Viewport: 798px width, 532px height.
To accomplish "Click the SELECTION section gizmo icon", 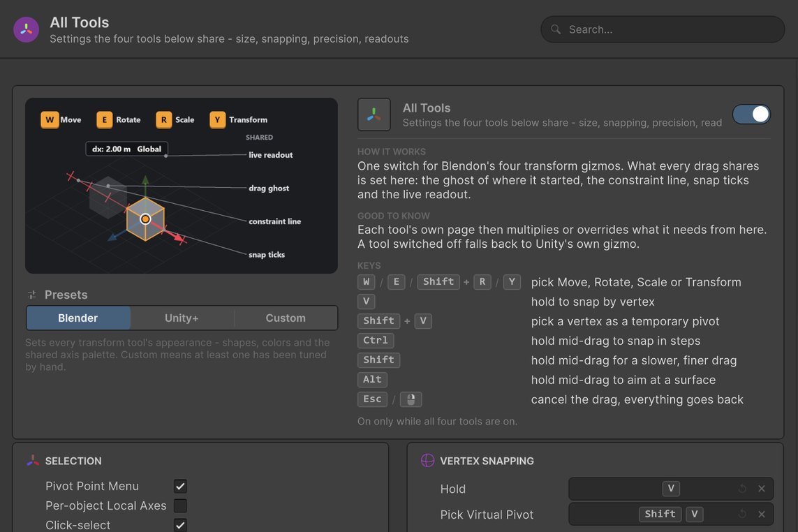I will pyautogui.click(x=33, y=461).
